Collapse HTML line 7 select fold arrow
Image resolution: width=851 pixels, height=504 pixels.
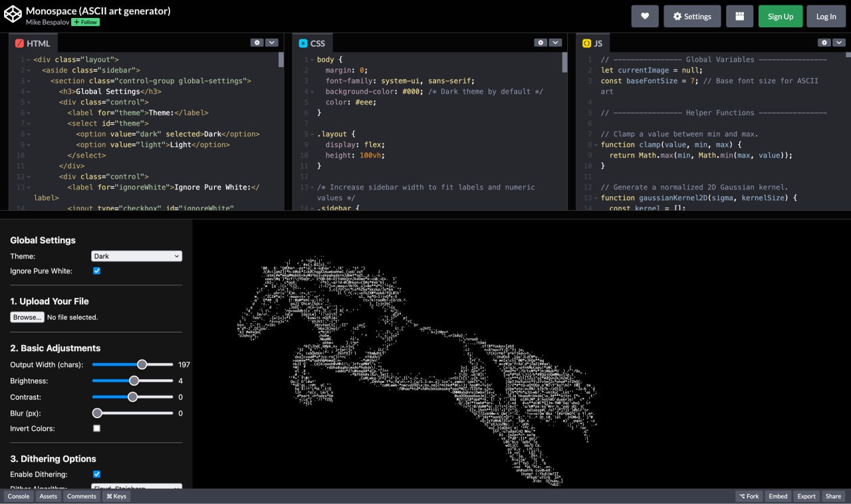[x=29, y=124]
